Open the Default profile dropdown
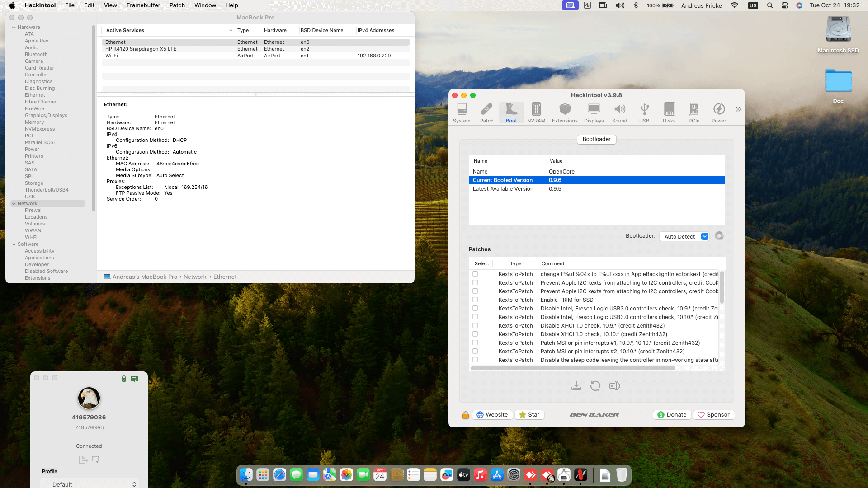The height and width of the screenshot is (488, 868). point(89,484)
